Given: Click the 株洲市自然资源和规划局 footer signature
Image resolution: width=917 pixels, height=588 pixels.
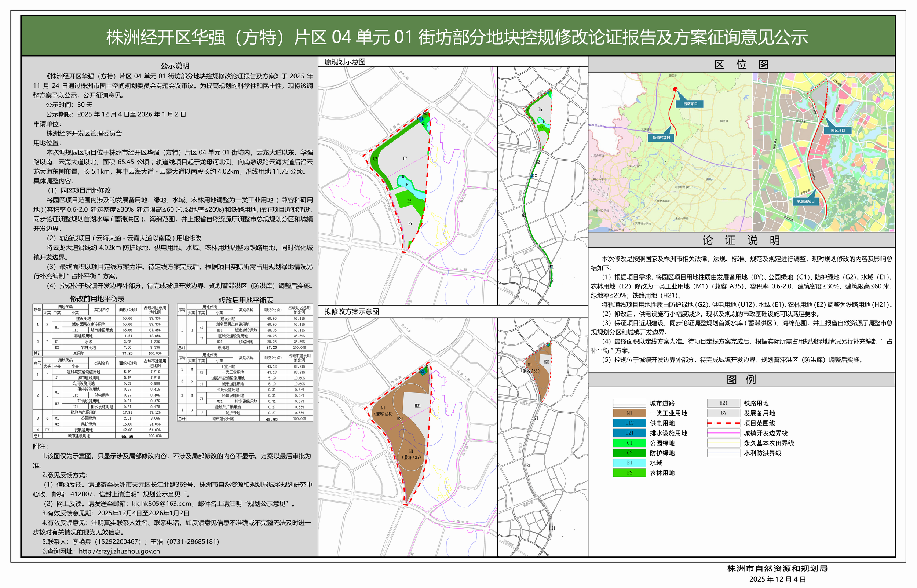Looking at the screenshot, I should [x=777, y=569].
